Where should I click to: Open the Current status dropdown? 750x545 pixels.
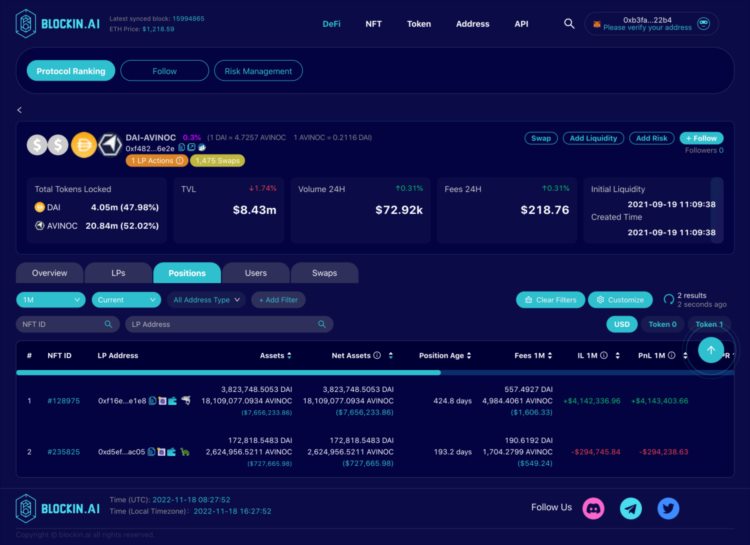pyautogui.click(x=126, y=300)
